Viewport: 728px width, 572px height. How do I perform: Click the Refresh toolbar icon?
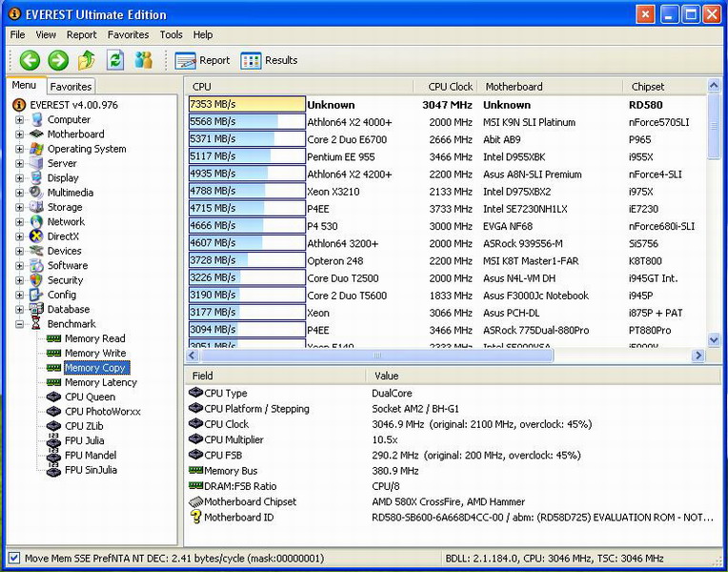click(x=115, y=60)
